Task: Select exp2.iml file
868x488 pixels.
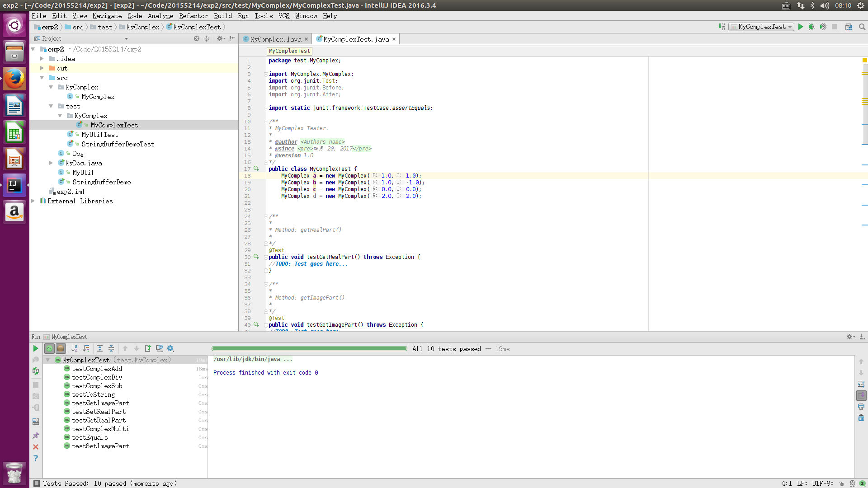Action: click(x=71, y=192)
